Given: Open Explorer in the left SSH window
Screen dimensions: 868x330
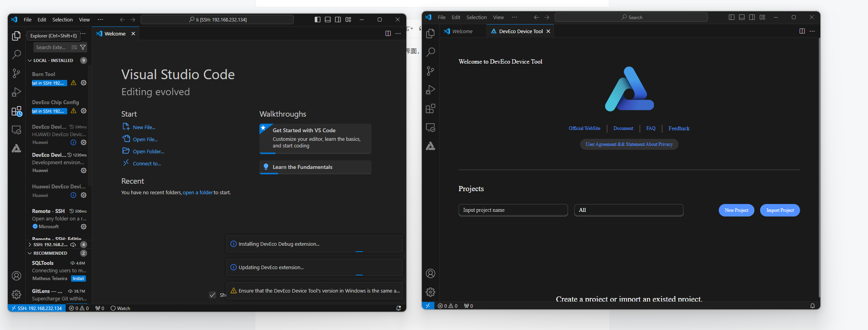Looking at the screenshot, I should (x=16, y=35).
